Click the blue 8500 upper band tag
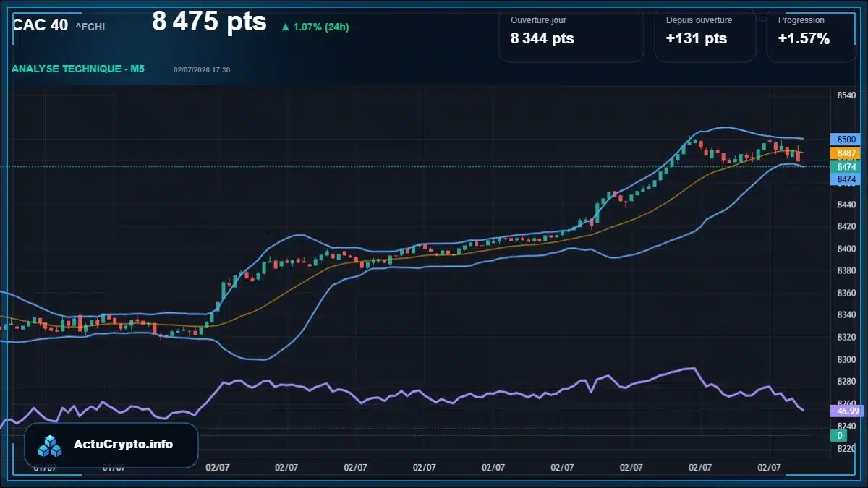The width and height of the screenshot is (868, 488). click(x=845, y=140)
